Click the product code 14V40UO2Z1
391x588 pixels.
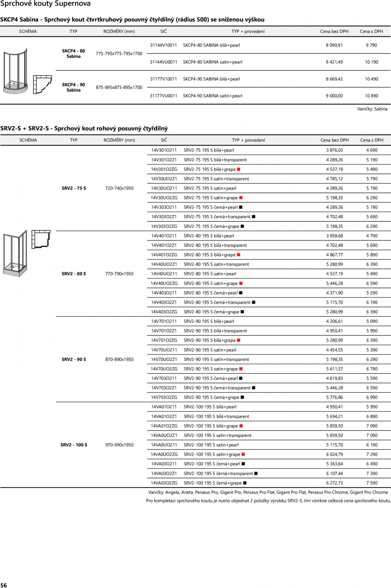point(164,264)
